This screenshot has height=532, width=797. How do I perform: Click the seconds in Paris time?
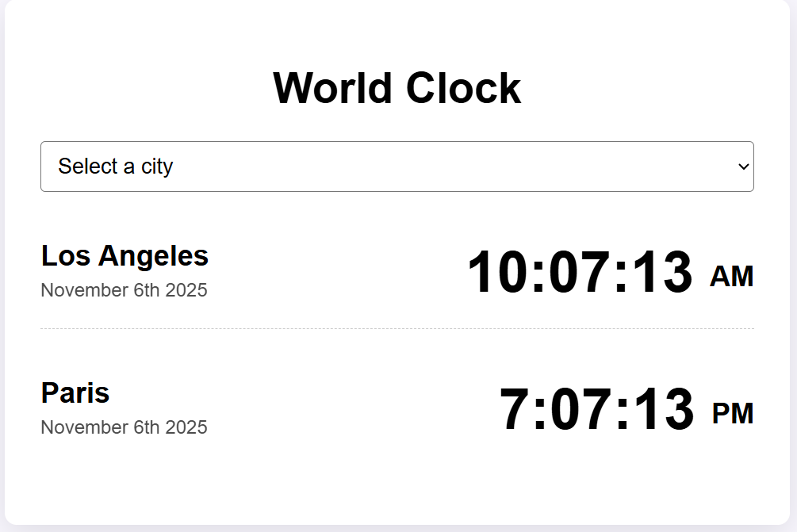tap(661, 411)
